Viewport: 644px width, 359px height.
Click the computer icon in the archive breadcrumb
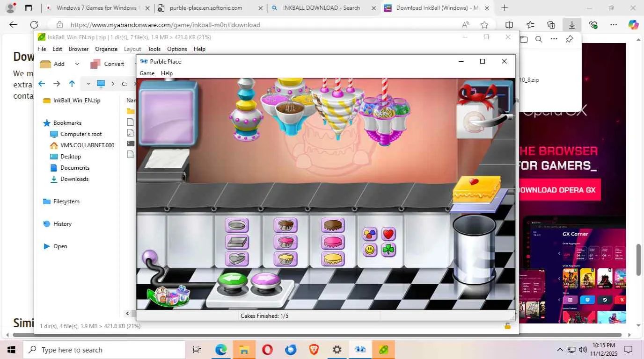pos(101,84)
